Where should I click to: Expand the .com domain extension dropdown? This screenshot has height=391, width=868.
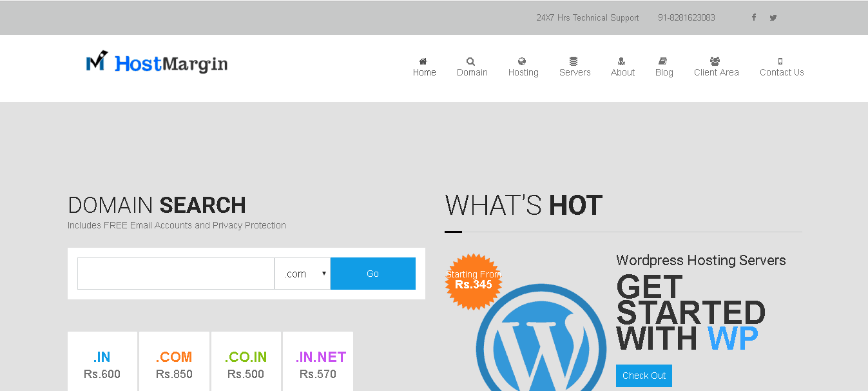pyautogui.click(x=302, y=274)
